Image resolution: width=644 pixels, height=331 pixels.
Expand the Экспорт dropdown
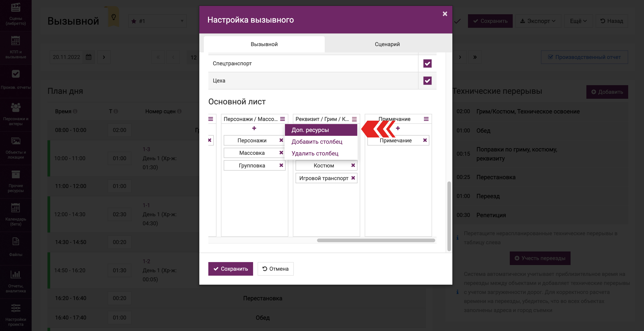tap(538, 21)
